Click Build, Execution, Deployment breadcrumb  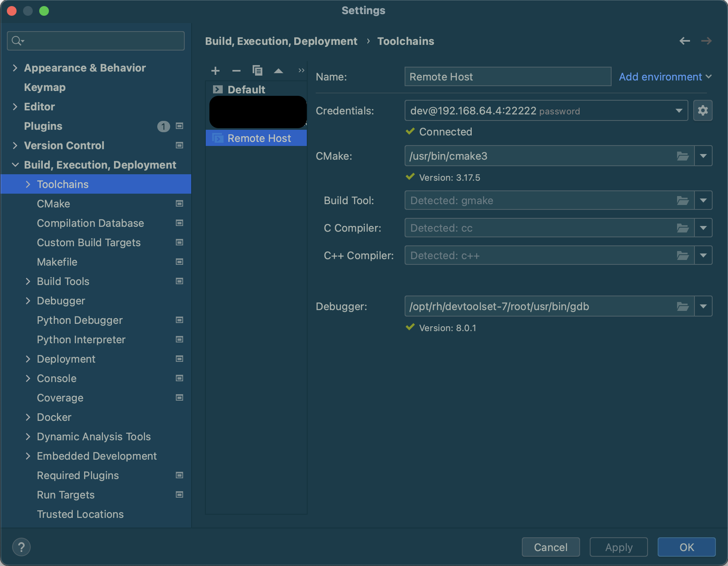click(x=281, y=41)
